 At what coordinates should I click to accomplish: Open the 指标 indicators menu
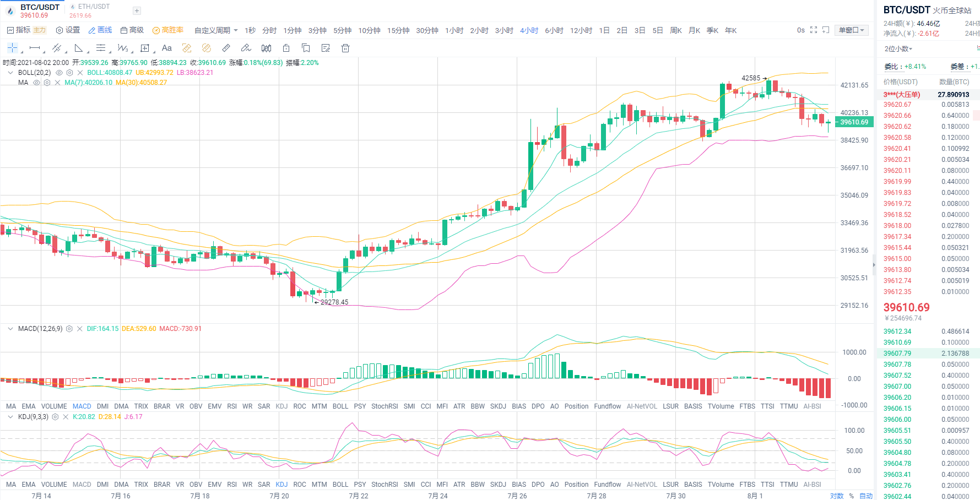tap(19, 30)
